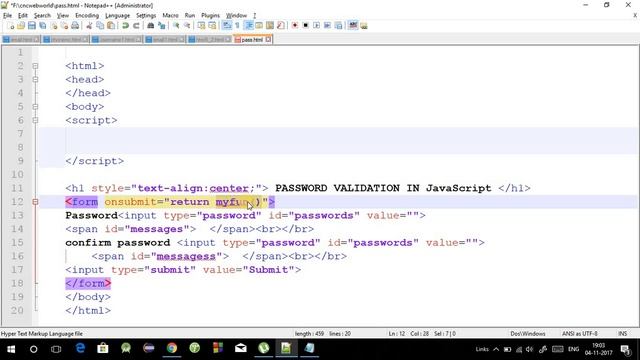Save the file with the Save icon

pos(31,26)
